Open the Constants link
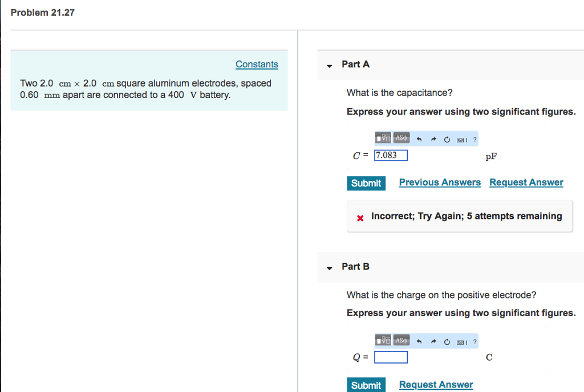Viewport: 584px width, 392px height. [x=257, y=64]
